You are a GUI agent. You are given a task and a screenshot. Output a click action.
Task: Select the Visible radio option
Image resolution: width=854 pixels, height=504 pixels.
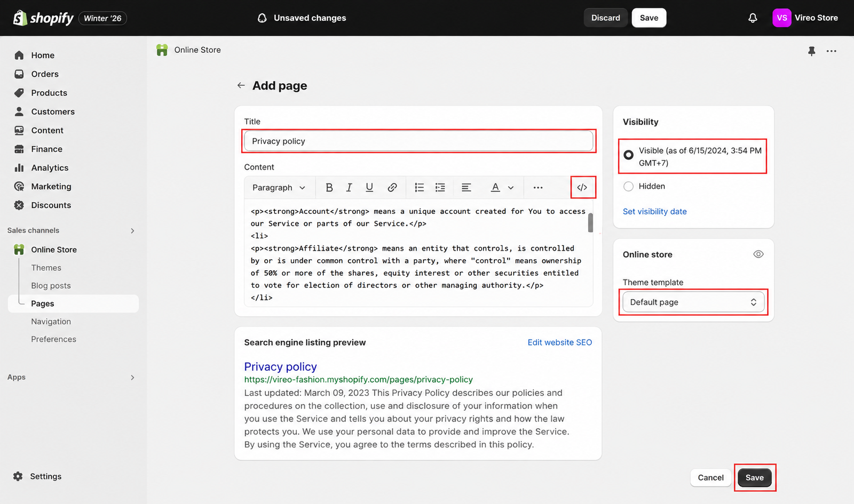tap(629, 155)
